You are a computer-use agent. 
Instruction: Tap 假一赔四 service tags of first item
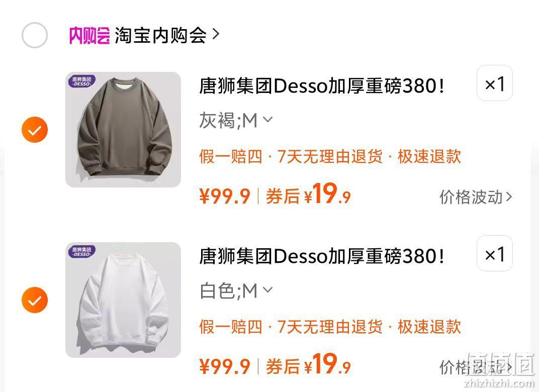pos(330,157)
